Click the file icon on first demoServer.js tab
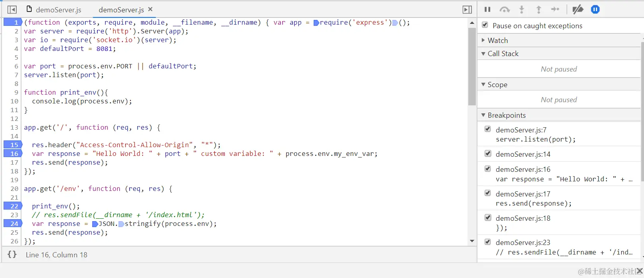Screen dimensions: 644x278 (29, 9)
